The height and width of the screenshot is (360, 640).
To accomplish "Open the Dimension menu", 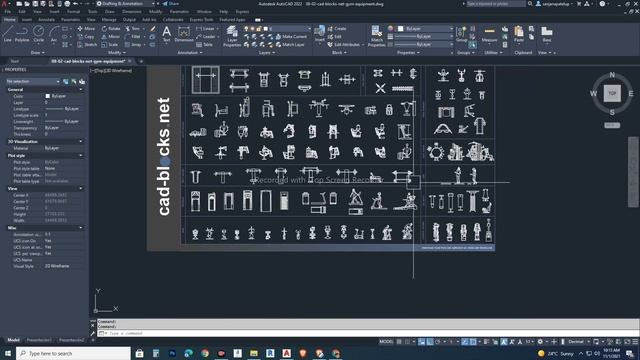I will coord(131,12).
